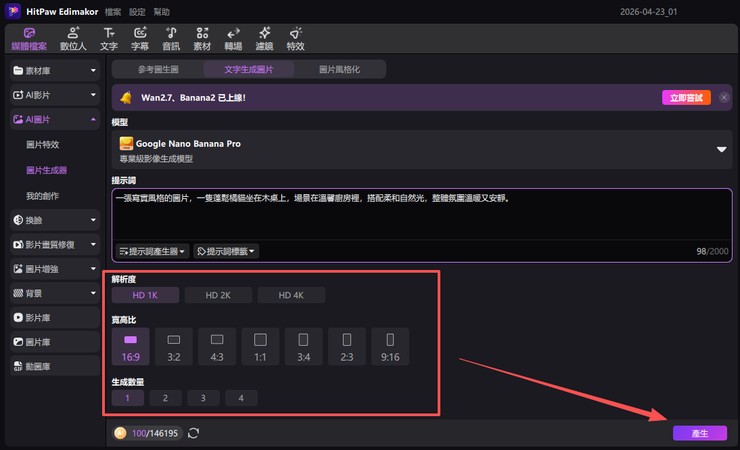This screenshot has width=740, height=450.
Task: Select HD 1K resolution
Action: [x=145, y=295]
